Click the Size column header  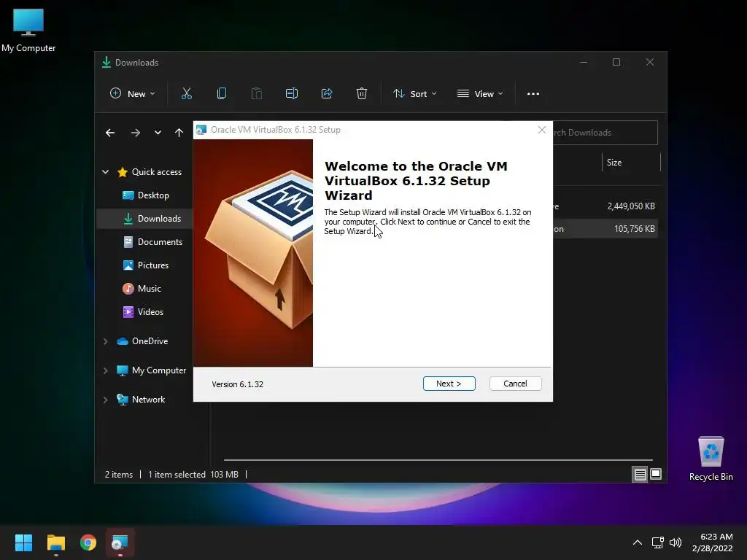[631, 163]
